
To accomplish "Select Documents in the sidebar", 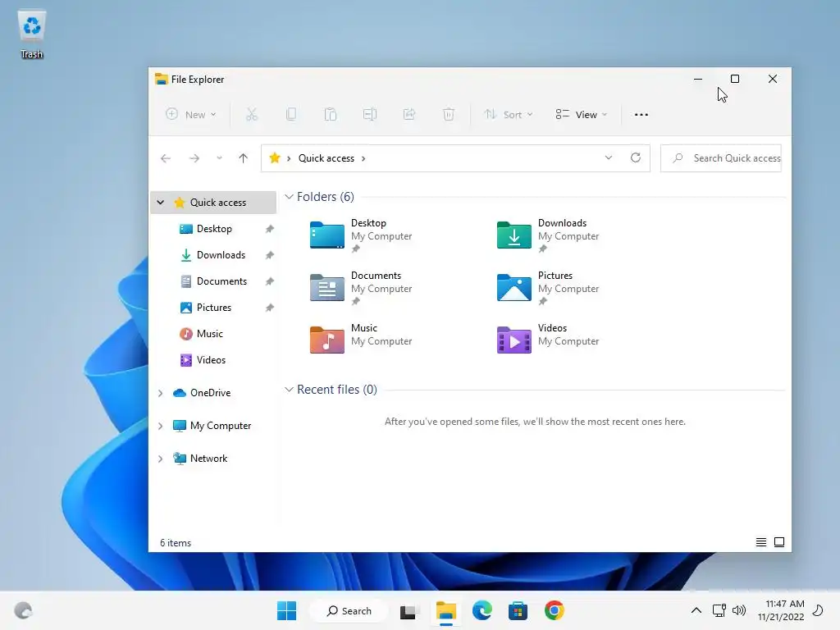I will 221,281.
